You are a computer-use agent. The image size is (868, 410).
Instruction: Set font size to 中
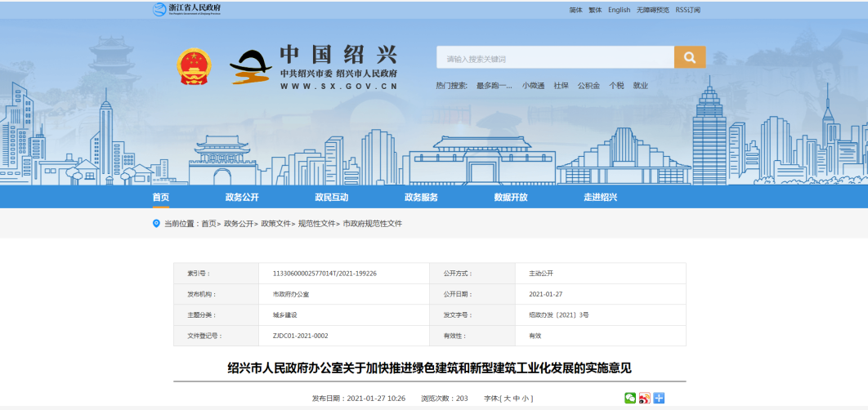click(x=516, y=399)
